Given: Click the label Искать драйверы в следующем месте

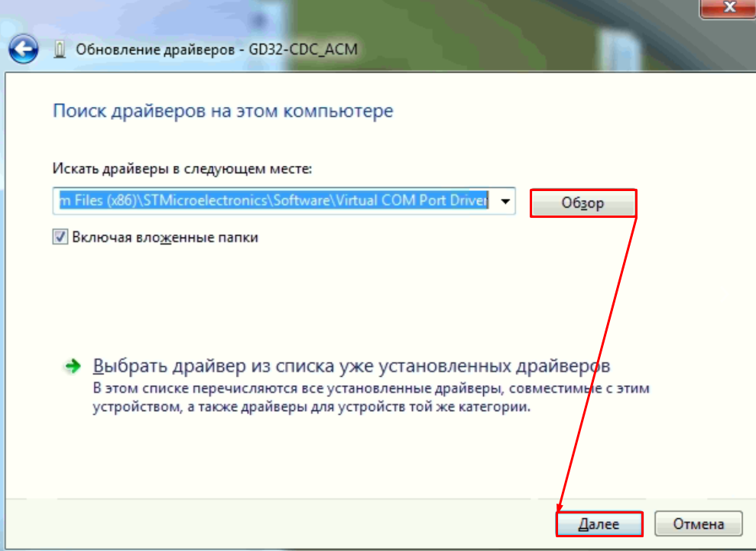Looking at the screenshot, I should click(x=182, y=169).
